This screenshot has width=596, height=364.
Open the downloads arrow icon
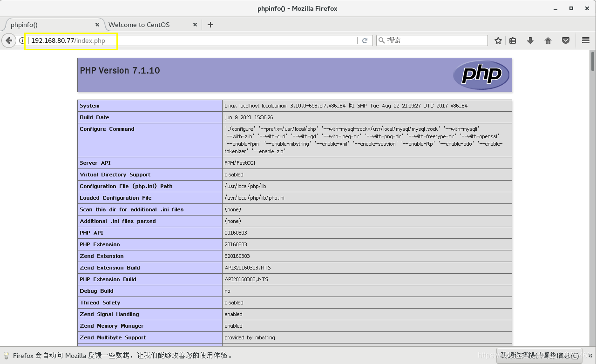click(530, 40)
